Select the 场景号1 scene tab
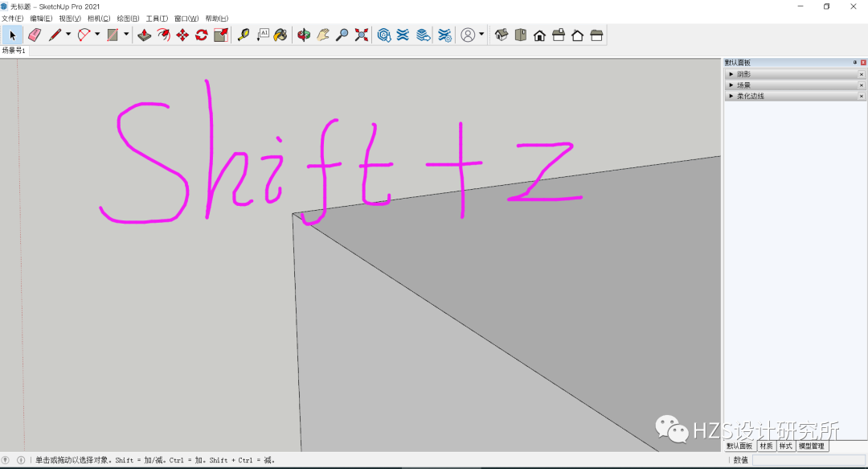 pos(14,51)
